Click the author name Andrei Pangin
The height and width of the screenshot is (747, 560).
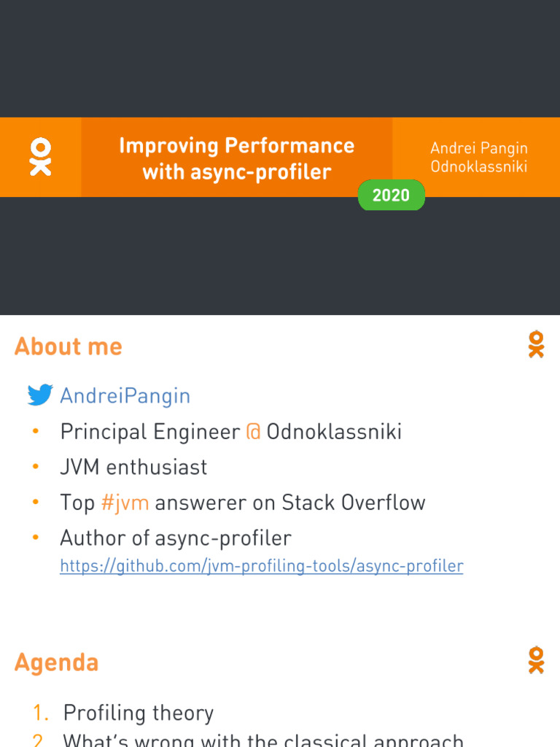point(478,148)
